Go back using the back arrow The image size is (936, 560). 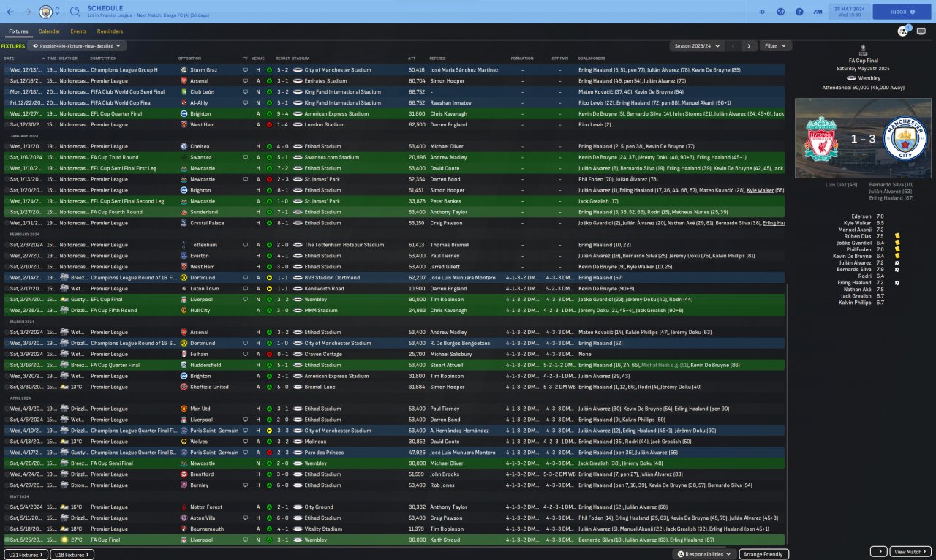10,12
